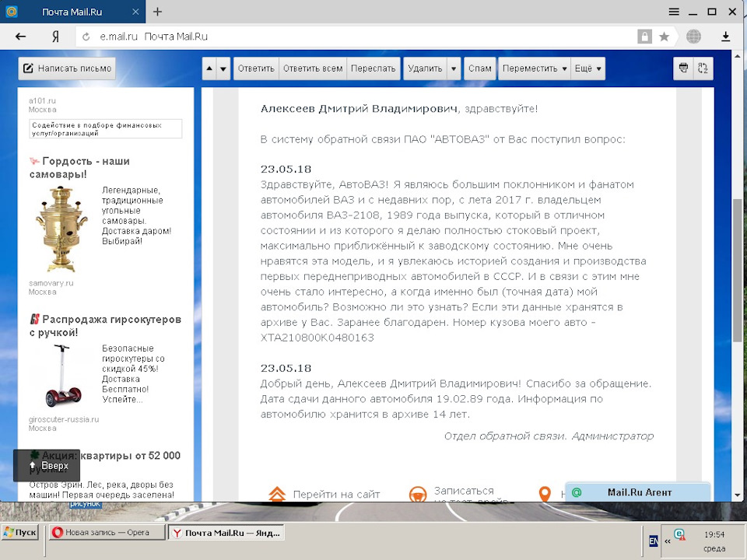Go to previous message with up arrow
Viewport: 747px width, 560px height.
[209, 68]
